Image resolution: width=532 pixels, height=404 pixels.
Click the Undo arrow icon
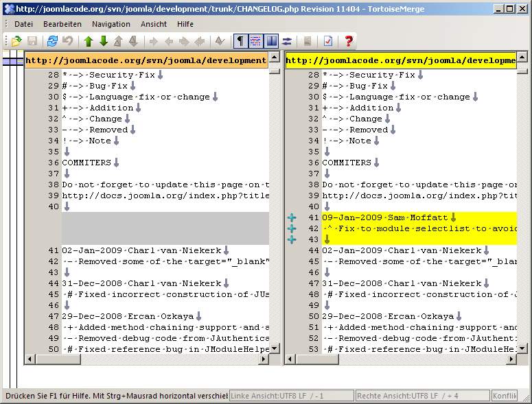click(x=68, y=41)
